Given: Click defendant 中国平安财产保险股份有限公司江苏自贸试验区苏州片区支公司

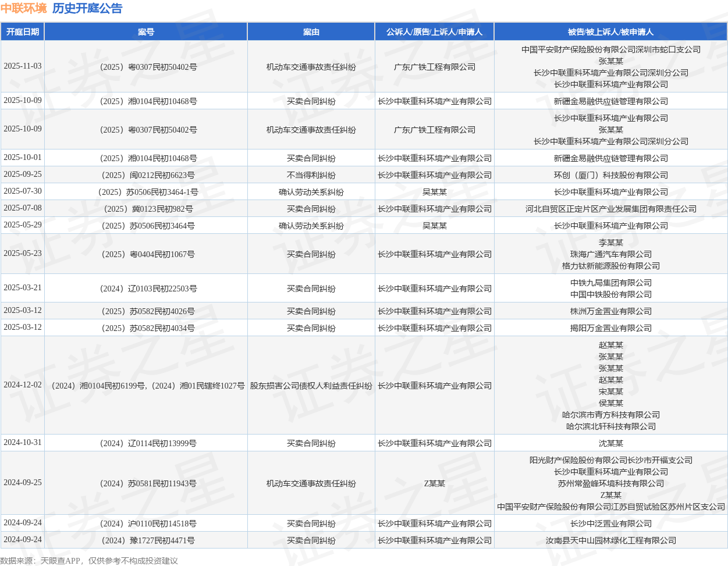Looking at the screenshot, I should 611,507.
